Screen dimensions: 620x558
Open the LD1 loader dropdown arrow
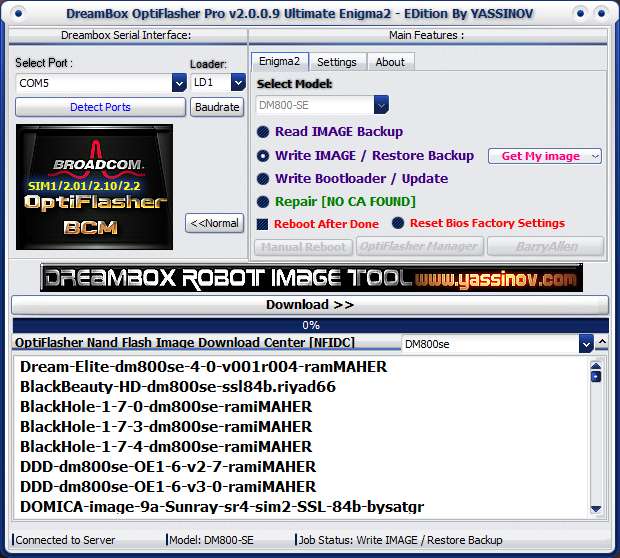(x=238, y=82)
